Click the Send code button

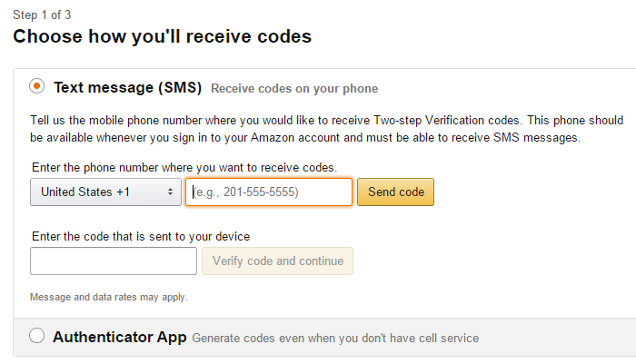tap(395, 192)
